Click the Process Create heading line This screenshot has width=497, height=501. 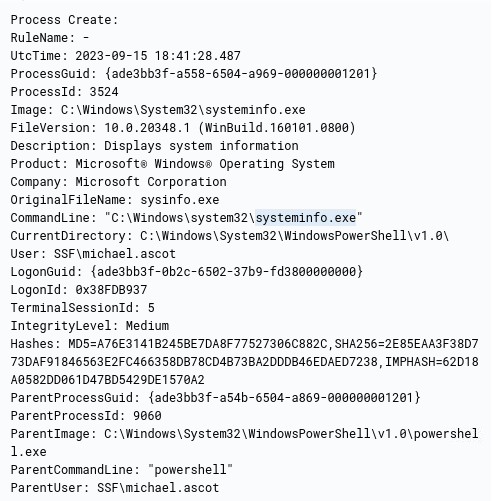[x=64, y=20]
